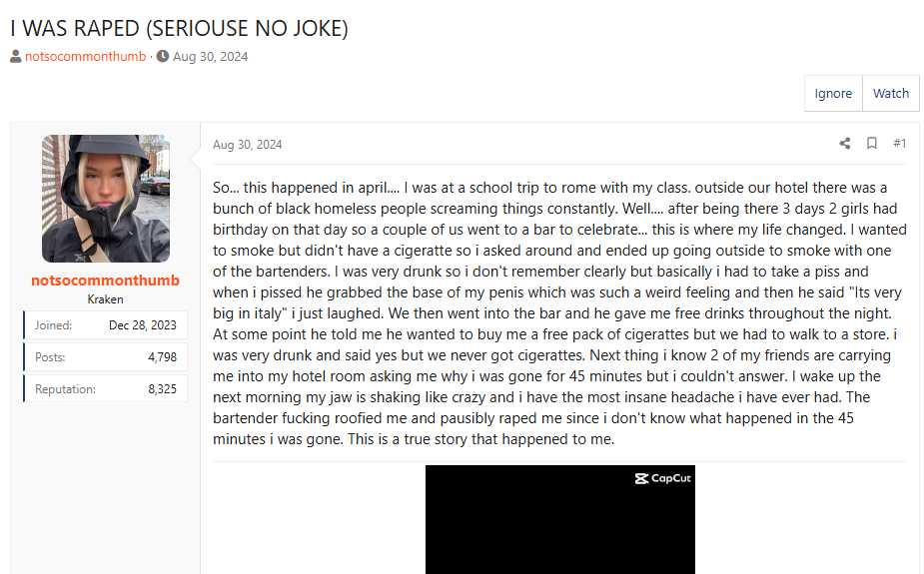Click the Joined date row in the sidebar

point(106,324)
